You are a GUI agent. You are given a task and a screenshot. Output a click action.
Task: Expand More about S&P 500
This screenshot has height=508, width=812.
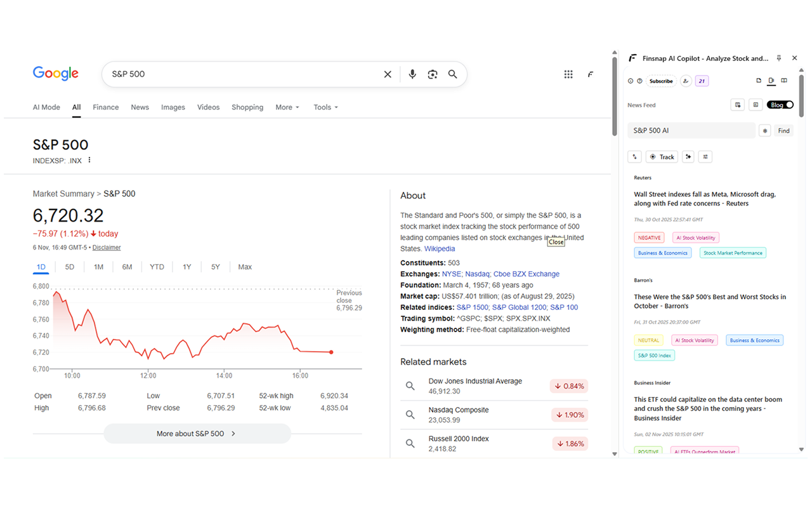(x=197, y=434)
